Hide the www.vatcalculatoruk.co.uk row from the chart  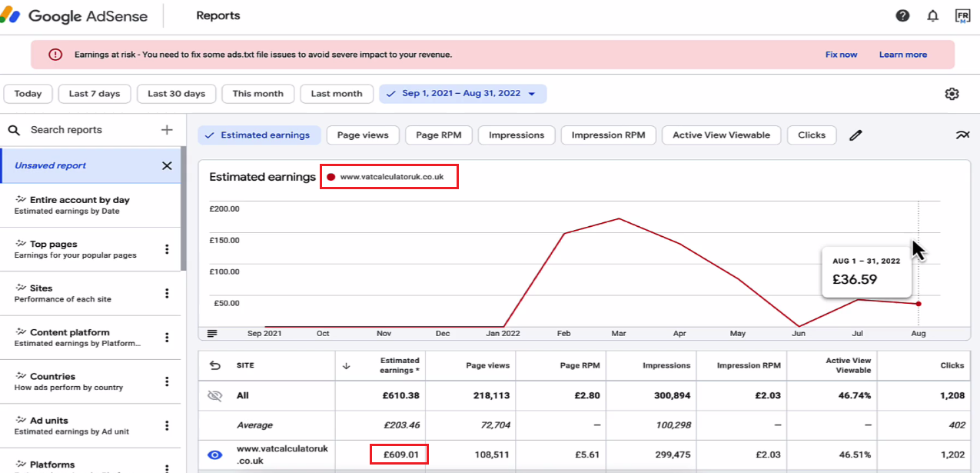214,455
